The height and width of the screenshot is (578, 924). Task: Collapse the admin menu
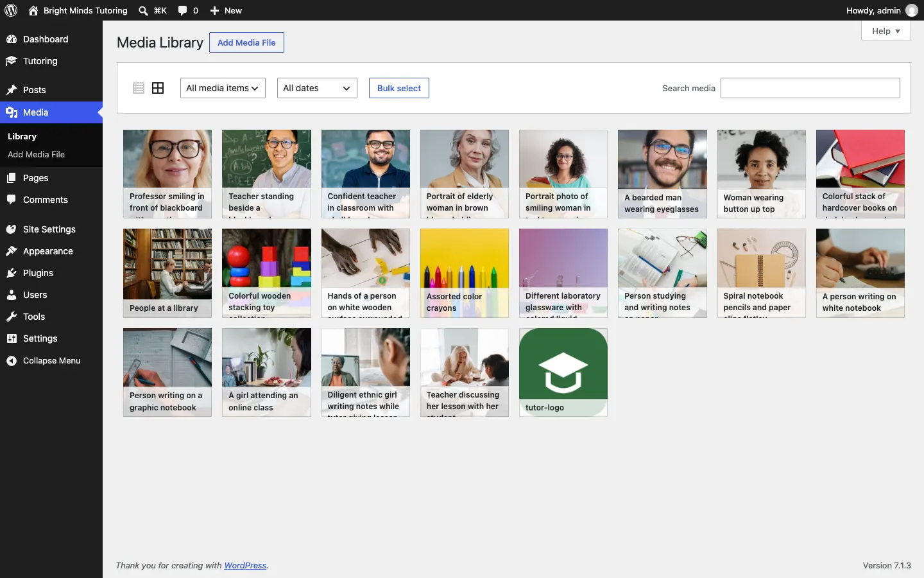51,360
